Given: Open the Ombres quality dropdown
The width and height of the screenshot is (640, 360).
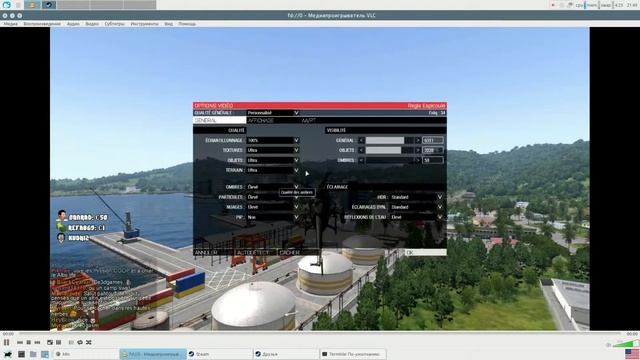Looking at the screenshot, I should click(x=273, y=187).
